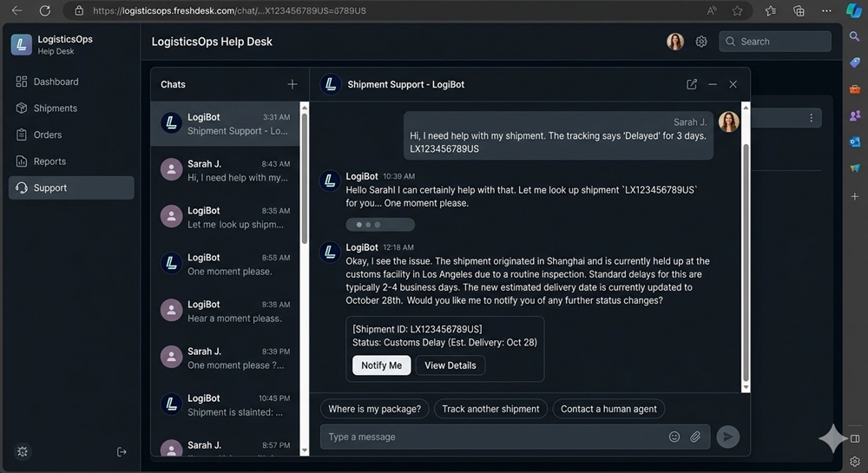The height and width of the screenshot is (473, 868).
Task: Toggle the Edge sidebar panel icon
Action: click(x=855, y=438)
